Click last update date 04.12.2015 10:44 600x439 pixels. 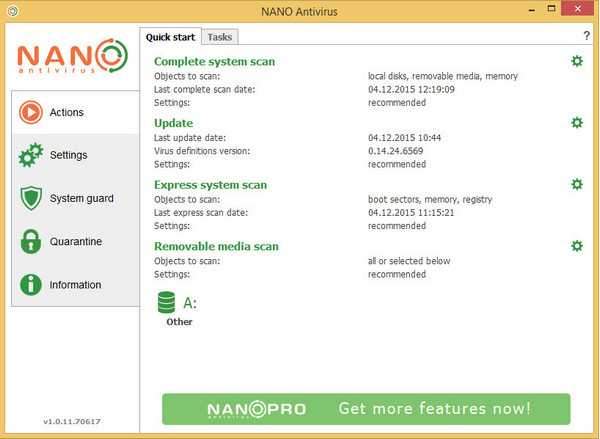(404, 137)
